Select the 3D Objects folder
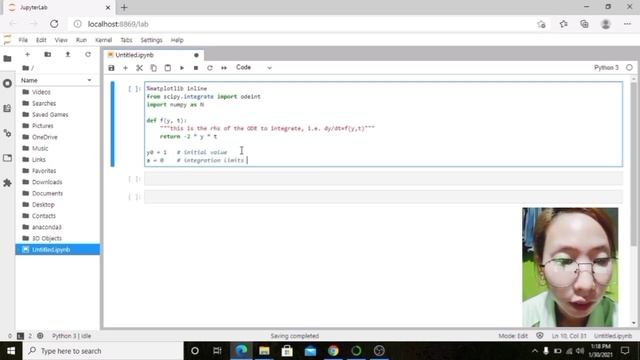Image resolution: width=640 pixels, height=360 pixels. coord(58,238)
